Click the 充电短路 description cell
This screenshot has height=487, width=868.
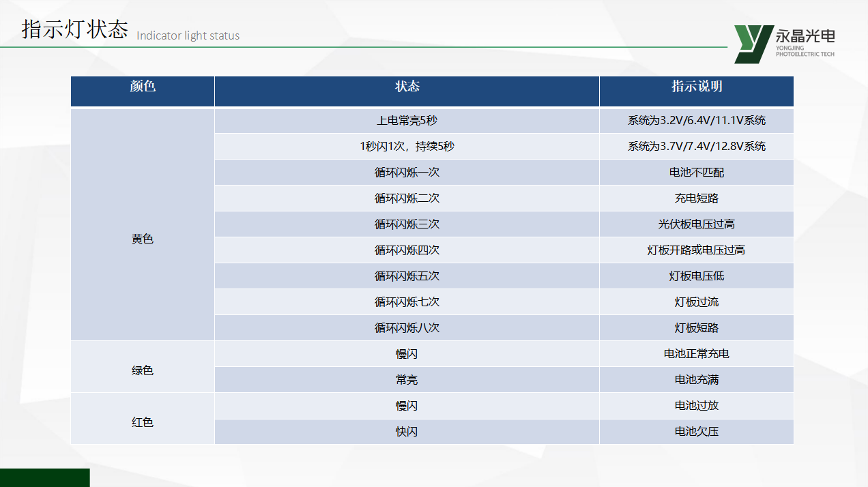click(697, 198)
